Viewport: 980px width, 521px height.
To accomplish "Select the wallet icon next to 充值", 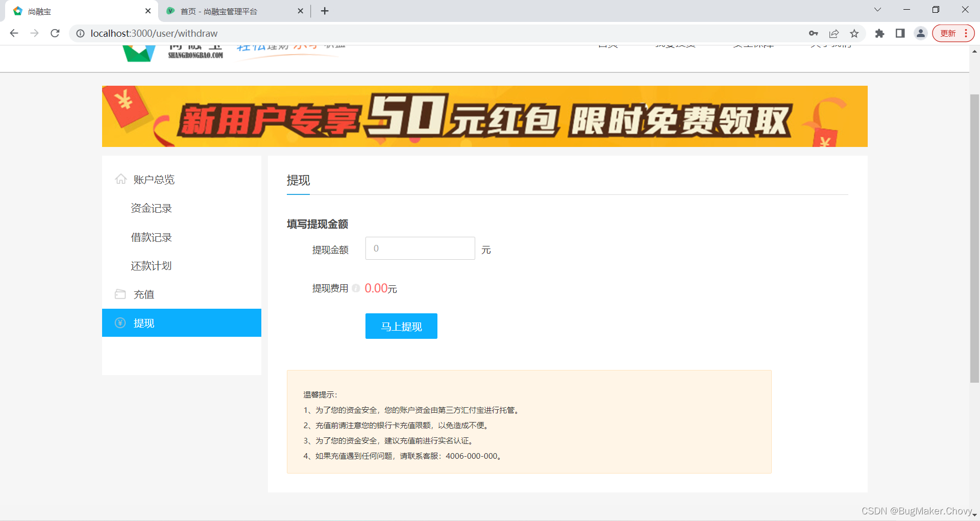I will pos(120,294).
